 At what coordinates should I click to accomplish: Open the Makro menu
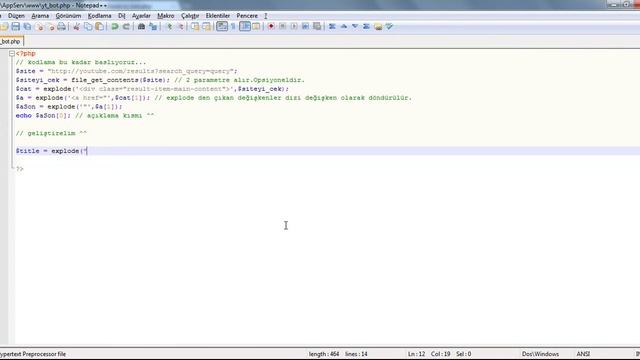(166, 16)
